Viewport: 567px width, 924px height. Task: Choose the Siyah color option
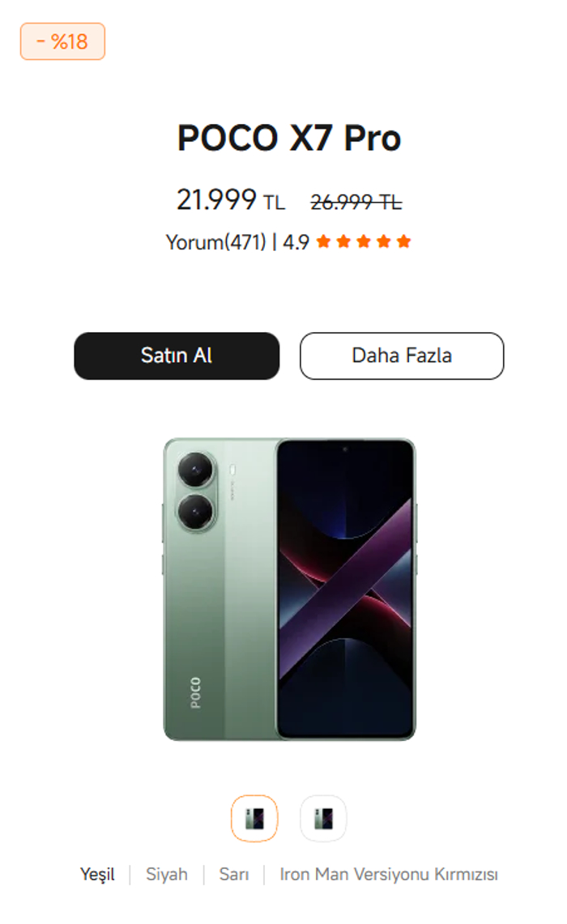coord(167,874)
